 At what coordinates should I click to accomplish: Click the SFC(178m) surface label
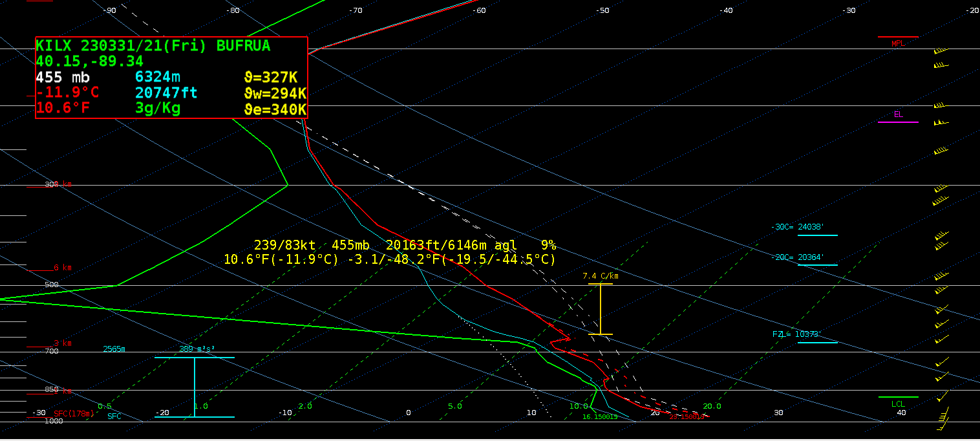(x=74, y=414)
